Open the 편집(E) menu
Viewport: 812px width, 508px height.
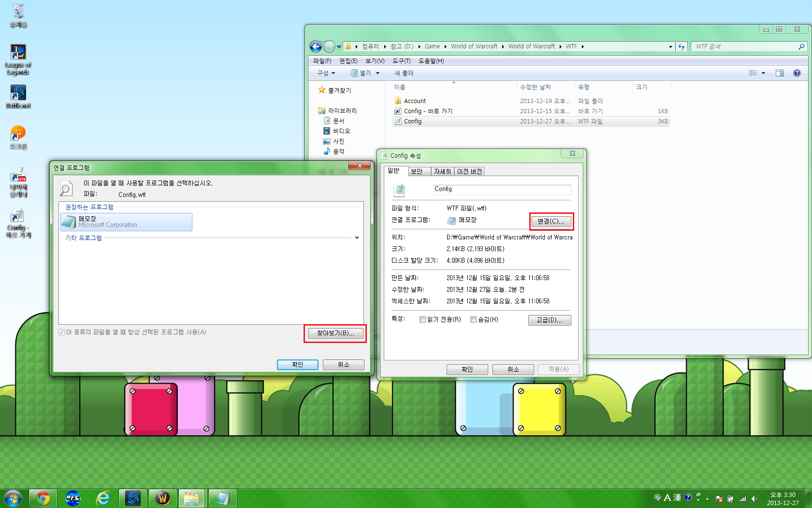(348, 61)
